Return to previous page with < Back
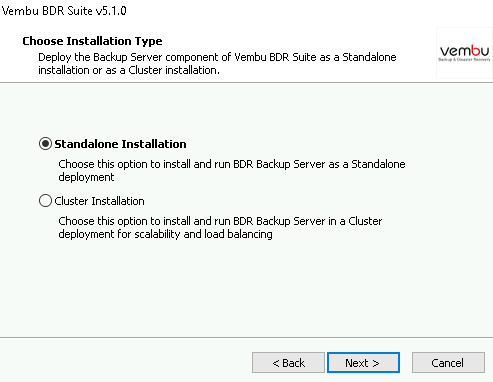This screenshot has height=382, width=493. (288, 363)
